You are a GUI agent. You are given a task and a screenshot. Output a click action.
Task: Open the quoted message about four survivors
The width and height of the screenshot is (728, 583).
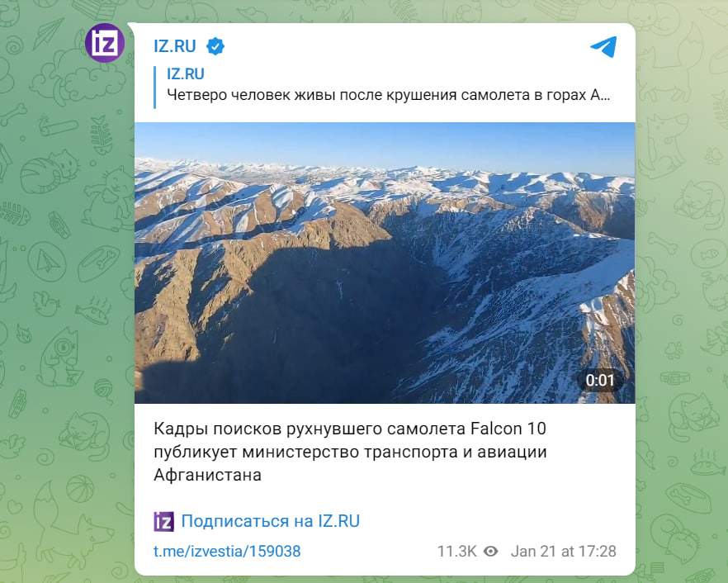[388, 95]
